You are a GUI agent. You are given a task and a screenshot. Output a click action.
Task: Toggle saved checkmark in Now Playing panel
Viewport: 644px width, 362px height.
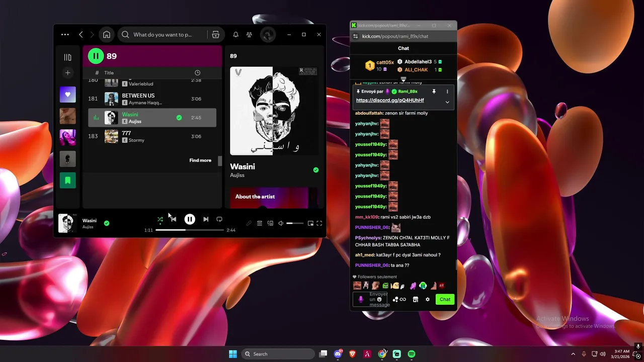(x=315, y=170)
